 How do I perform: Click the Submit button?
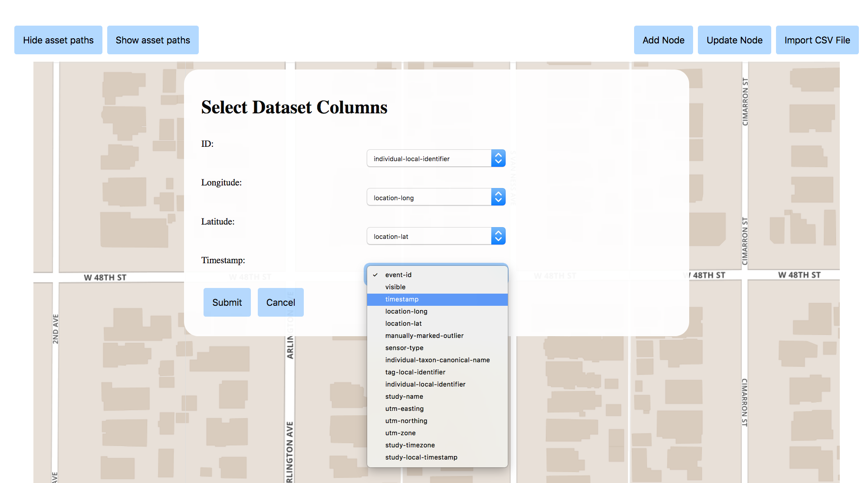pos(227,302)
